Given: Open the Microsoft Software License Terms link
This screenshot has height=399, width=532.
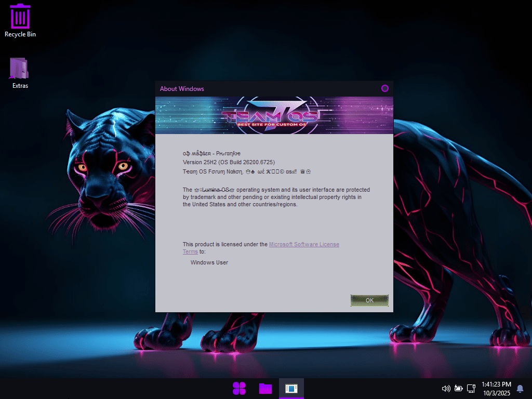Looking at the screenshot, I should pyautogui.click(x=304, y=244).
